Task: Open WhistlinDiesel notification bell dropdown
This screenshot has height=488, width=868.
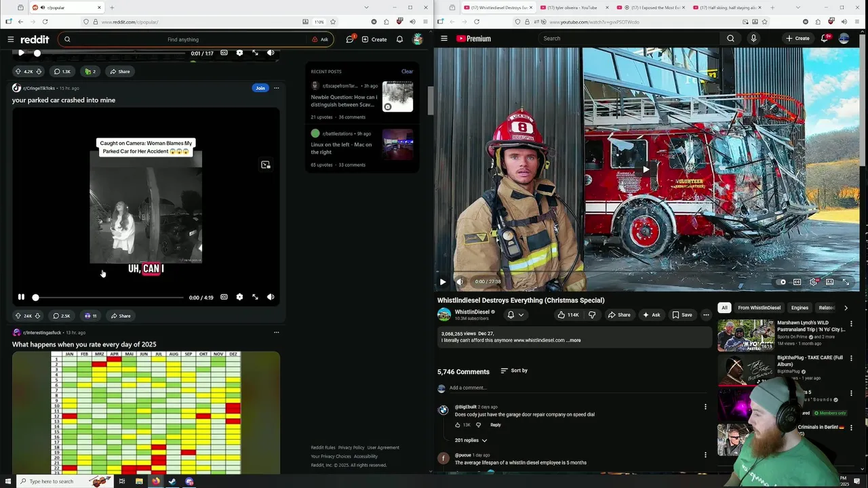Action: [515, 314]
